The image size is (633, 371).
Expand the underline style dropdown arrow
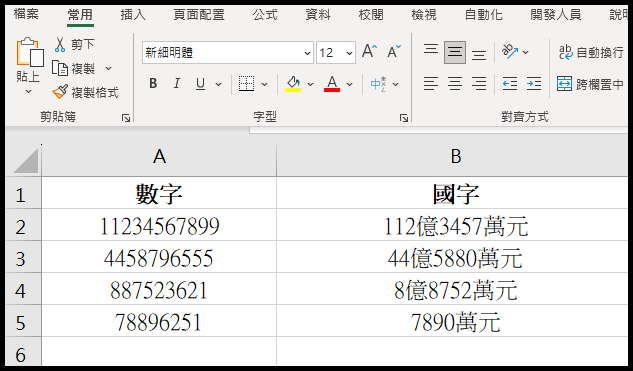coord(218,84)
